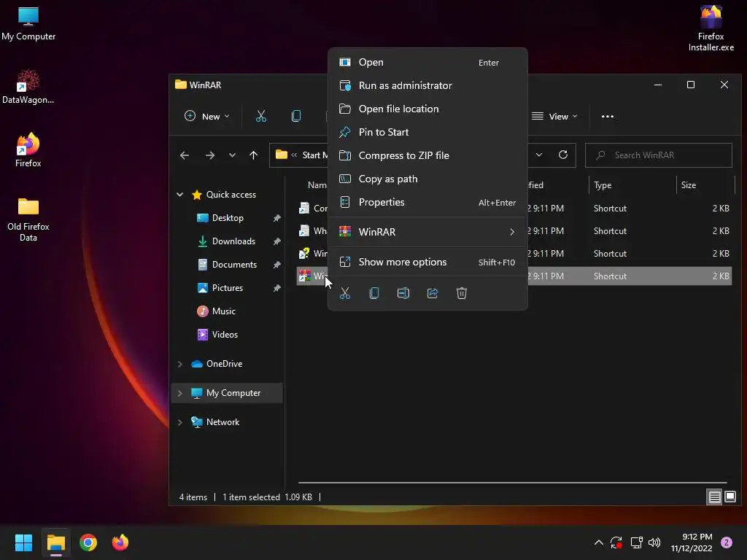Image resolution: width=747 pixels, height=560 pixels.
Task: Open the recent locations dropdown arrow
Action: (232, 155)
